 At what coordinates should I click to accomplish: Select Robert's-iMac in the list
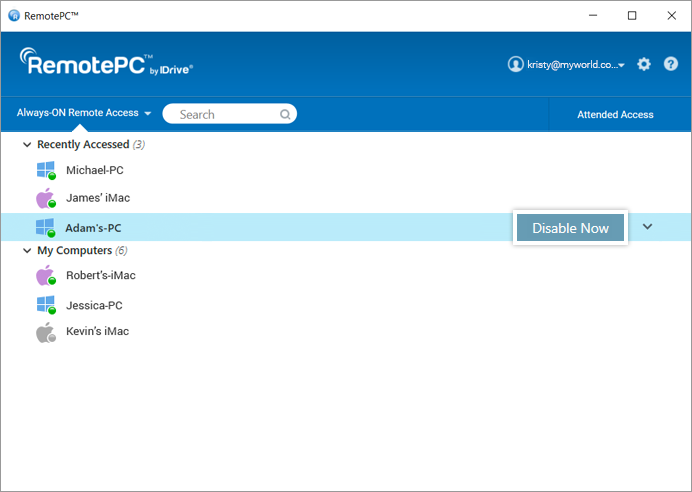101,275
